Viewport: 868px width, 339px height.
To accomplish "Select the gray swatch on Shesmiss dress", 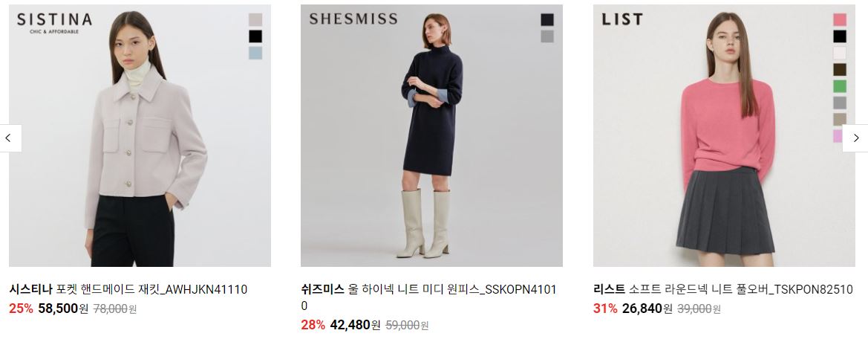I will click(x=547, y=36).
